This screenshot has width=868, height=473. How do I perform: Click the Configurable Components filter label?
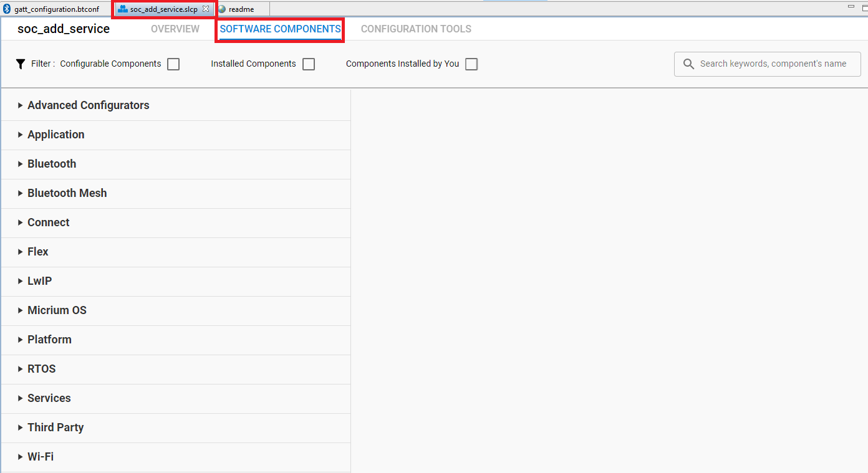pos(110,64)
